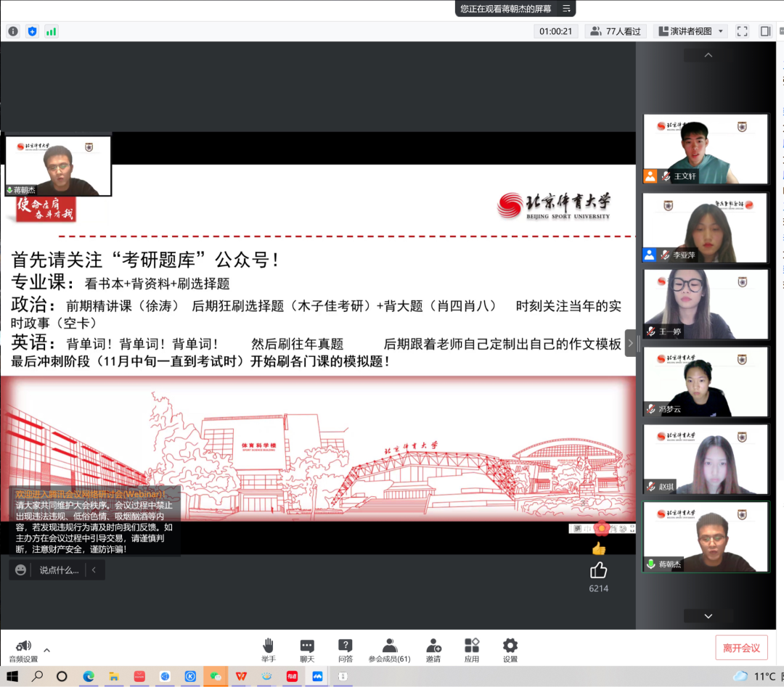The width and height of the screenshot is (784, 687).
Task: Open the 应用 apps panel
Action: (472, 651)
